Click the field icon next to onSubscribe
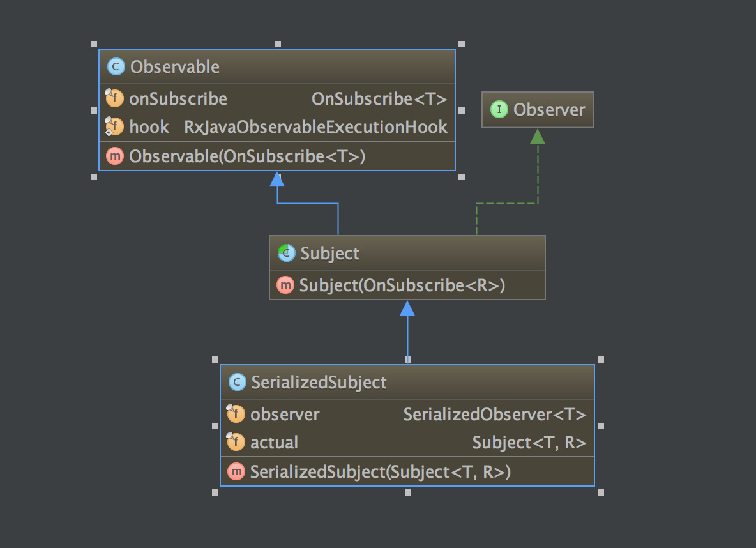 point(114,98)
